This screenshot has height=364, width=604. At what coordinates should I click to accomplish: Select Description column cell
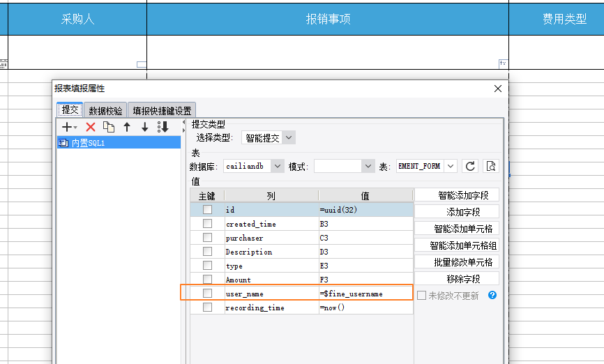(271, 252)
